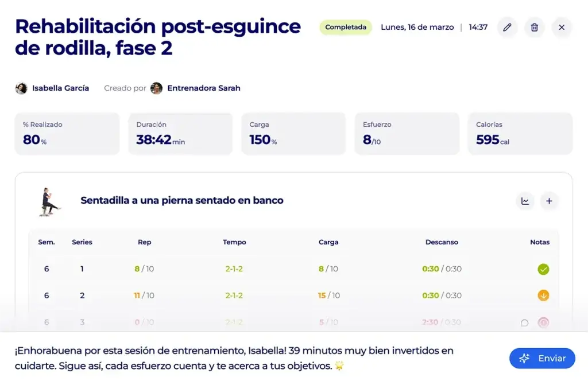
Task: Open the comment bubble in series 3
Action: pyautogui.click(x=525, y=323)
